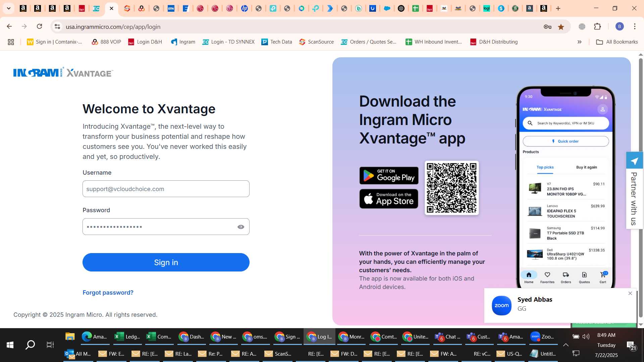Expand hidden bookmarks chevron

[x=579, y=42]
